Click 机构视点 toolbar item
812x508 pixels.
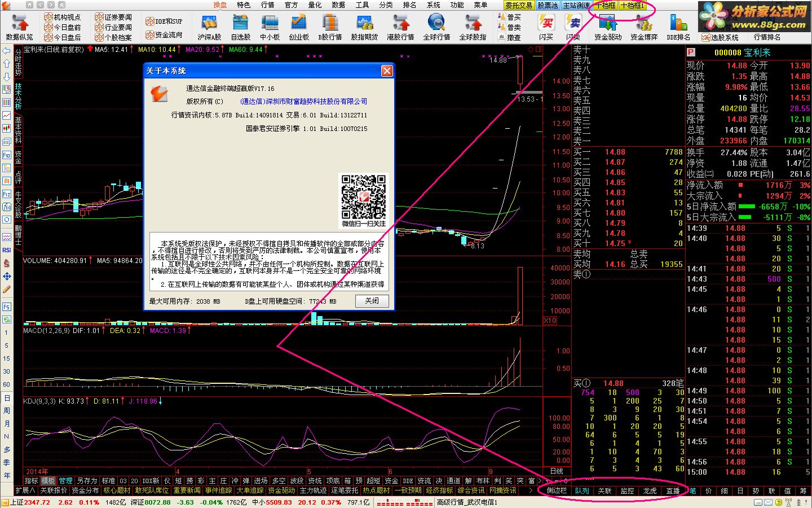coord(63,17)
